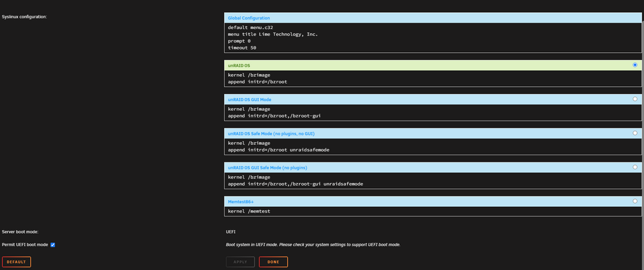Screen dimensions: 644x270
Task: Choose unRAID OS GUI Safe Mode (no plugins) radio button
Action: pyautogui.click(x=635, y=168)
